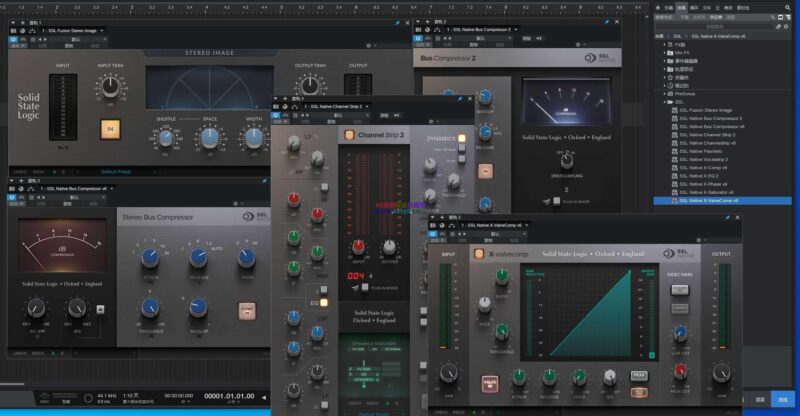Image resolution: width=800 pixels, height=416 pixels.
Task: Click the S/C HPF knob on Stereo Bus Compressor
Action: (x=36, y=308)
